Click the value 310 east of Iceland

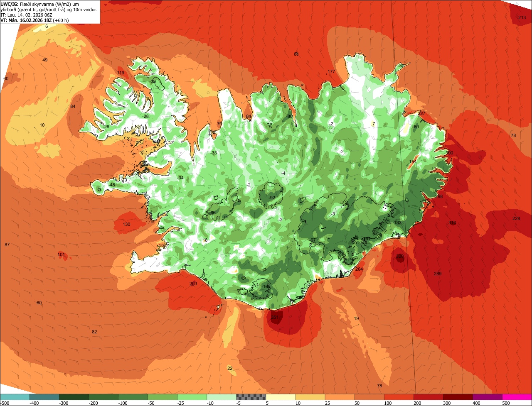click(x=452, y=223)
